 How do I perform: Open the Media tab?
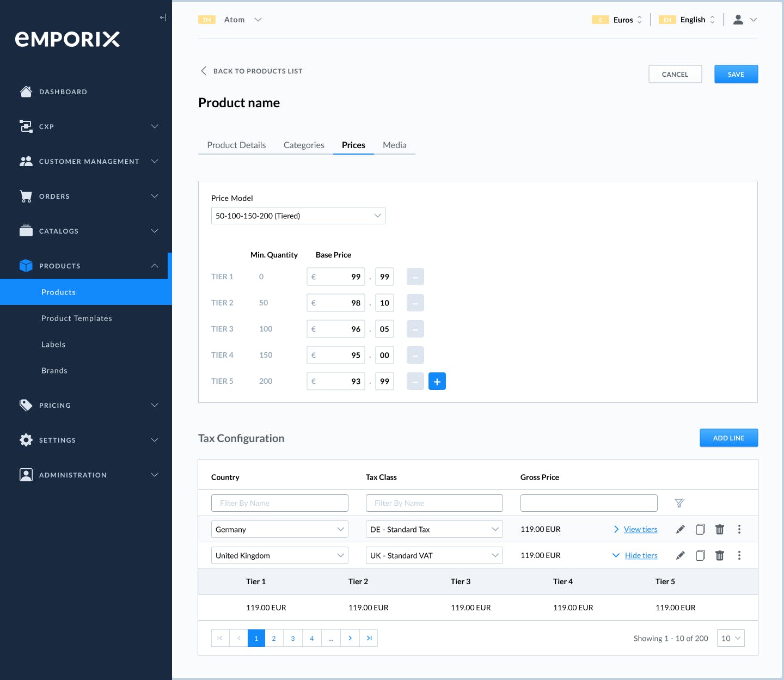pyautogui.click(x=395, y=145)
